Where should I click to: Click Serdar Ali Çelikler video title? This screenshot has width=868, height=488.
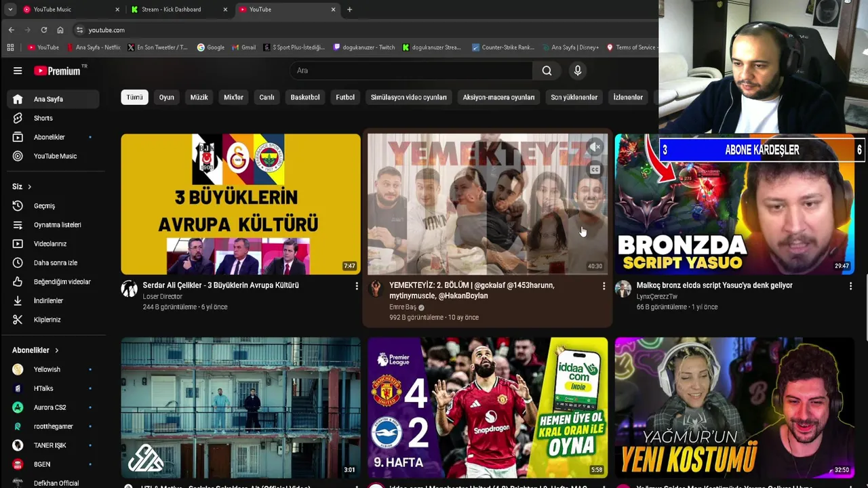pos(220,285)
